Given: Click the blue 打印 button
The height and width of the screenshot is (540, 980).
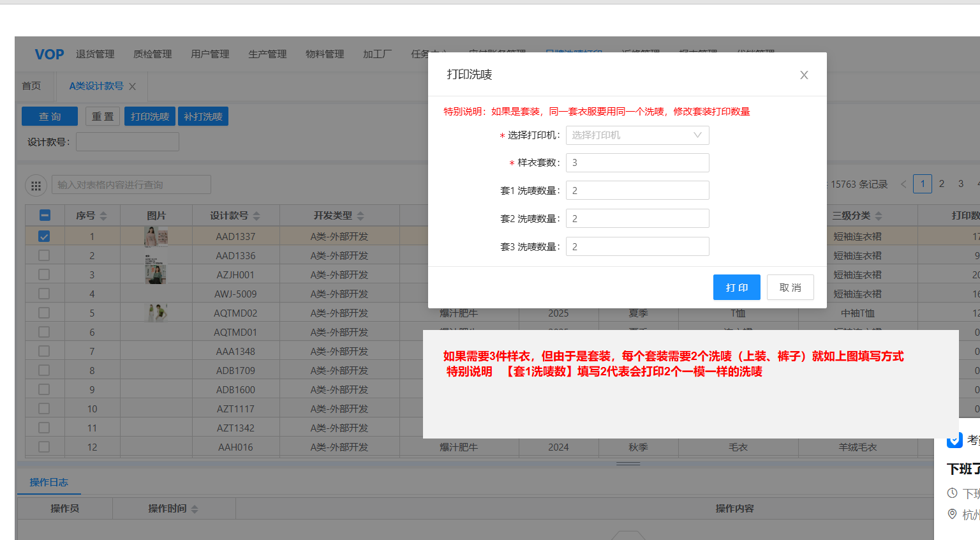Looking at the screenshot, I should [736, 287].
